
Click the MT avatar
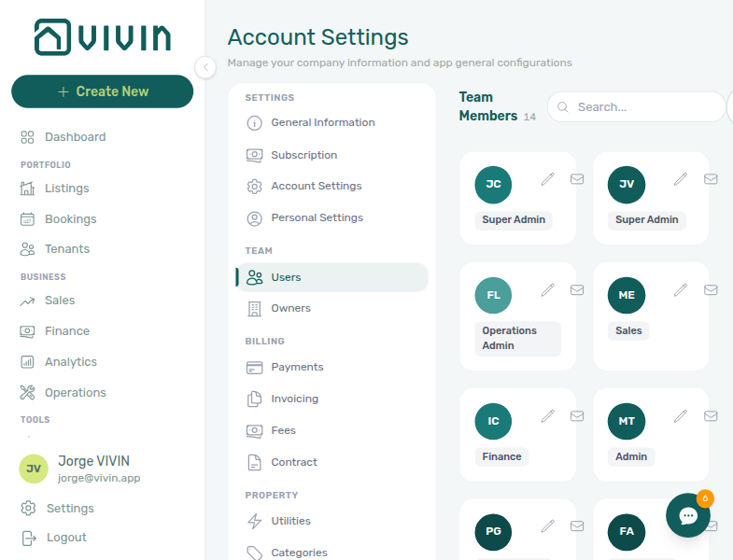(x=627, y=421)
